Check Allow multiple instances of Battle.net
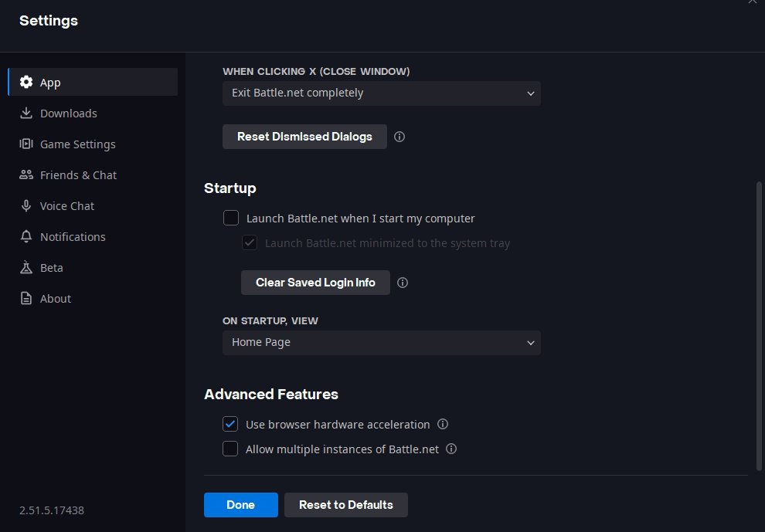This screenshot has width=765, height=532. point(230,449)
